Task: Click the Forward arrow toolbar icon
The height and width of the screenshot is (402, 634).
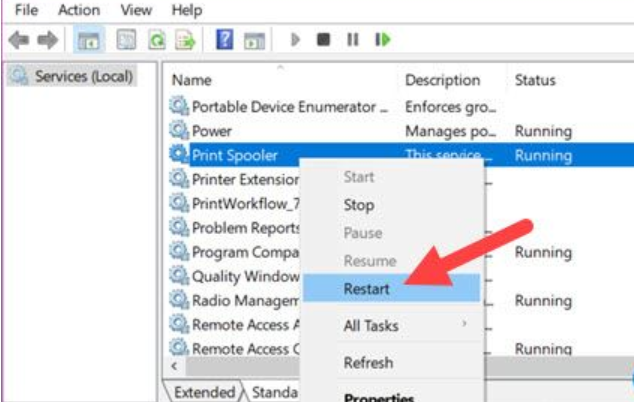Action: (48, 40)
